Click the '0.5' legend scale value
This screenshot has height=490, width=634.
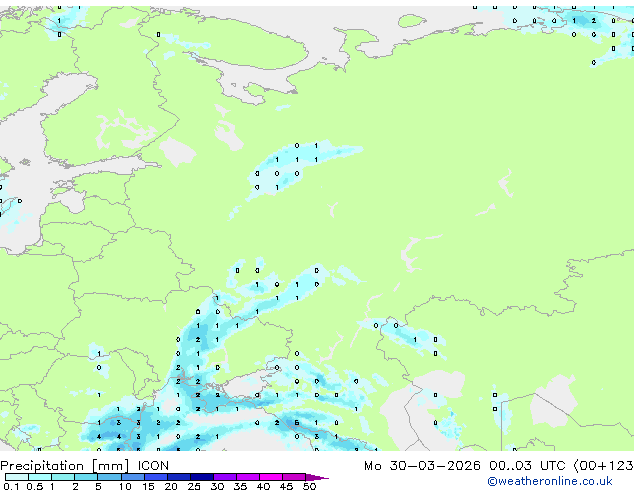coord(34,486)
